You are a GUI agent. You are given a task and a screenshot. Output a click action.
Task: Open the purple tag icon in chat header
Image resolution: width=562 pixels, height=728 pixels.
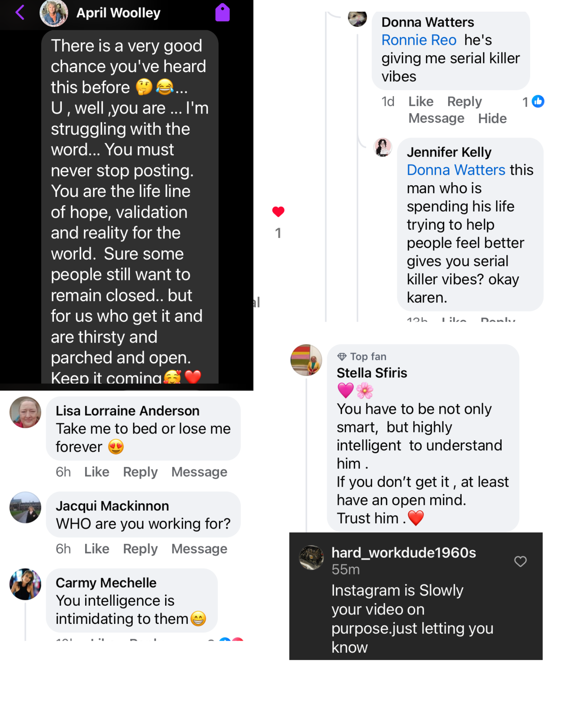pyautogui.click(x=222, y=13)
